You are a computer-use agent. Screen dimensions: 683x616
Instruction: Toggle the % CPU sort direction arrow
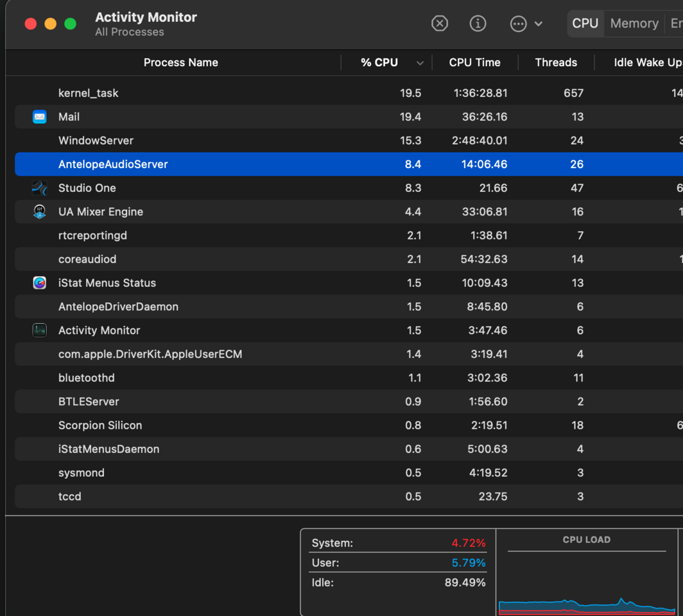[420, 63]
